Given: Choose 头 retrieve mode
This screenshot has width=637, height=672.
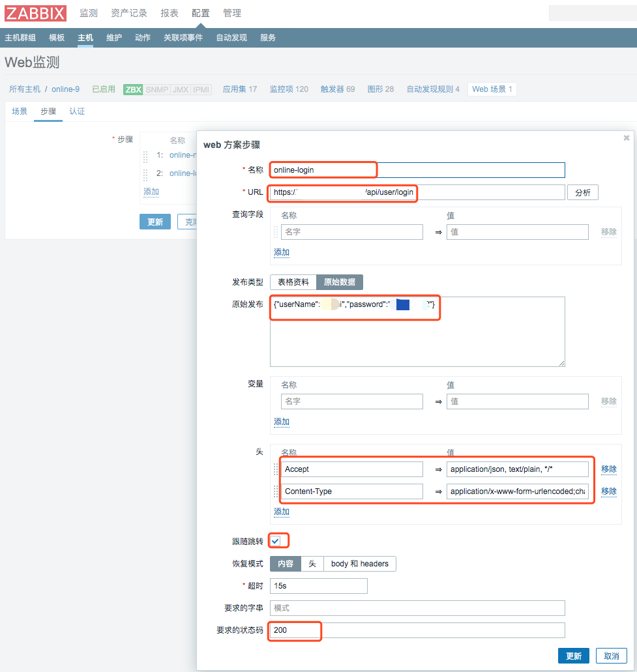Looking at the screenshot, I should pyautogui.click(x=312, y=564).
